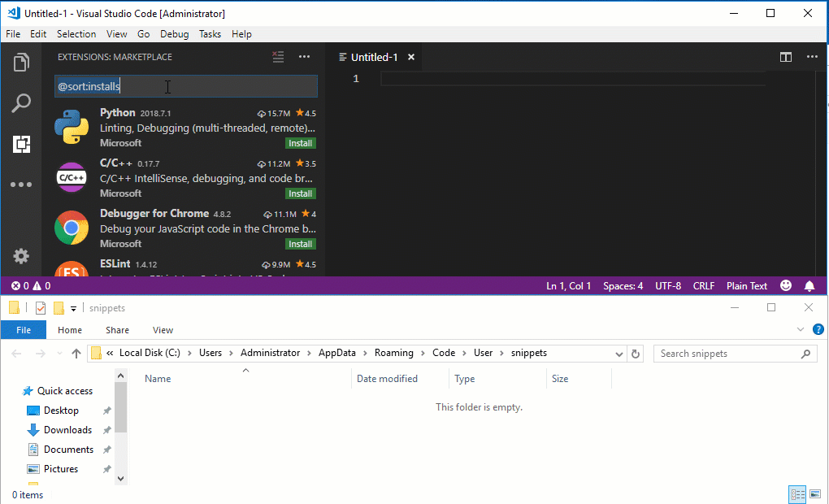The height and width of the screenshot is (504, 829).
Task: Click the new folder icon in Explorer quick toolbar
Action: pyautogui.click(x=59, y=308)
